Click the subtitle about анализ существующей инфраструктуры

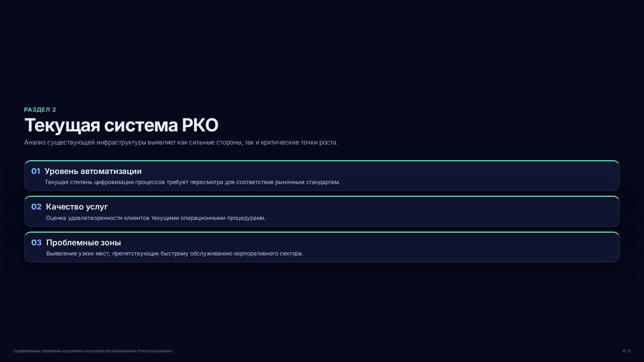[181, 142]
